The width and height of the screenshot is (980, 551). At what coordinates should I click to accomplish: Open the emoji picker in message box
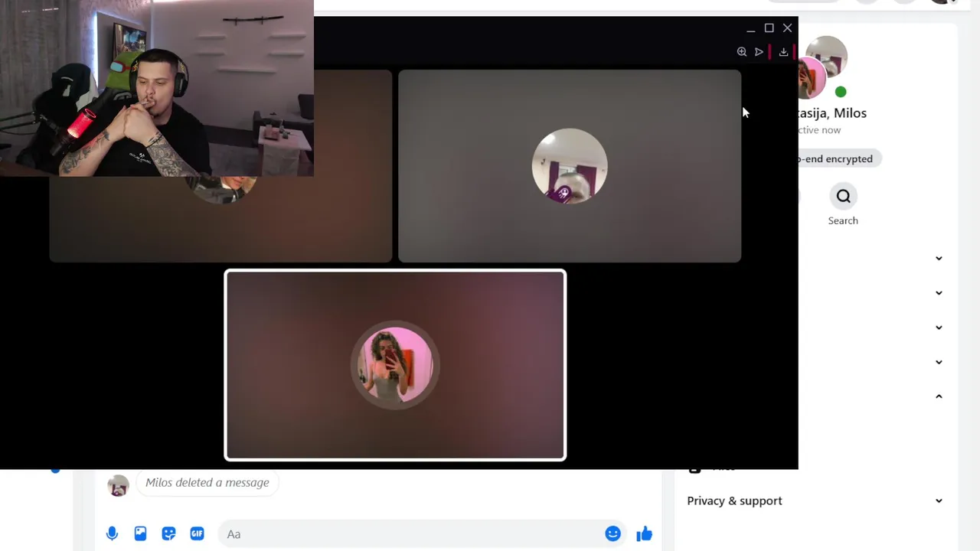point(612,533)
